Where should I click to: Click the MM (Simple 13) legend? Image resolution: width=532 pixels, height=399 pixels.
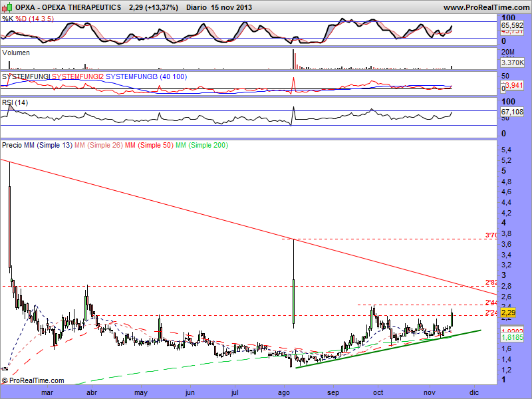(x=48, y=145)
